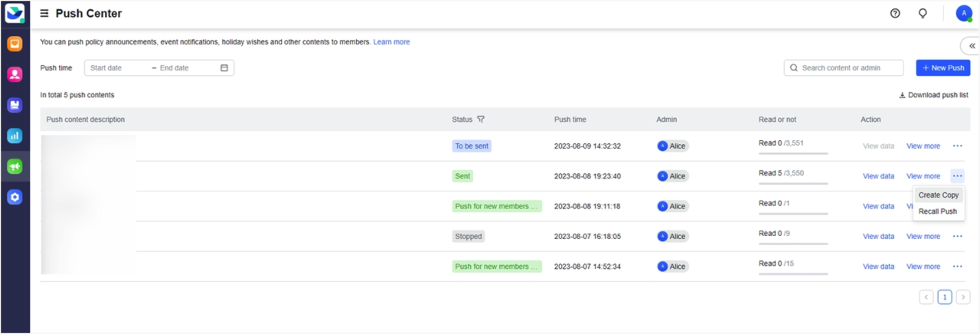The image size is (980, 334).
Task: Open the orange workbench sidebar icon
Action: pyautogui.click(x=15, y=44)
